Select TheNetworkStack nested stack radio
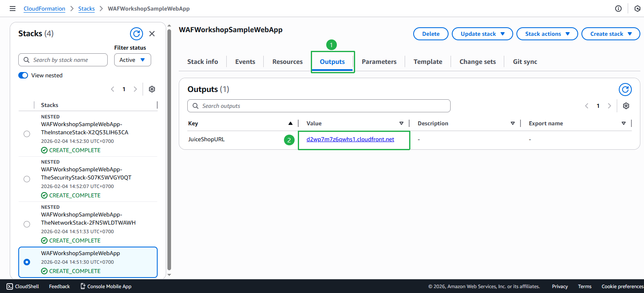This screenshot has height=293, width=644. point(27,224)
